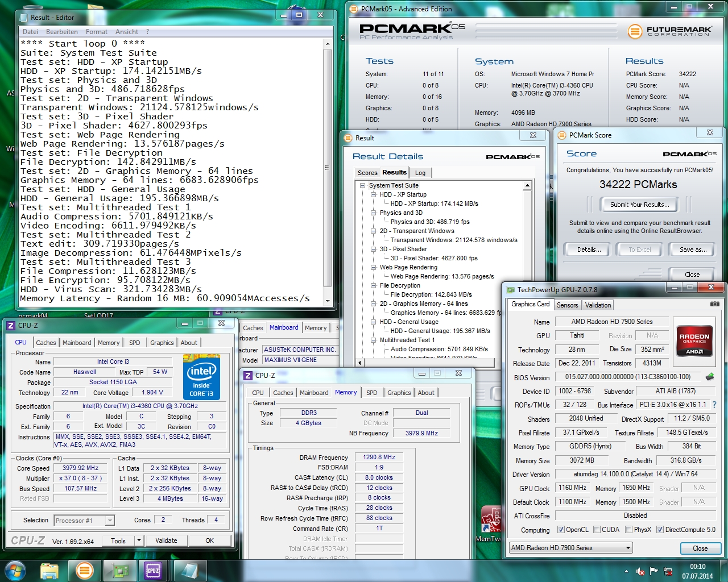Show hidden tray icons arrow
This screenshot has width=728, height=582.
point(626,572)
